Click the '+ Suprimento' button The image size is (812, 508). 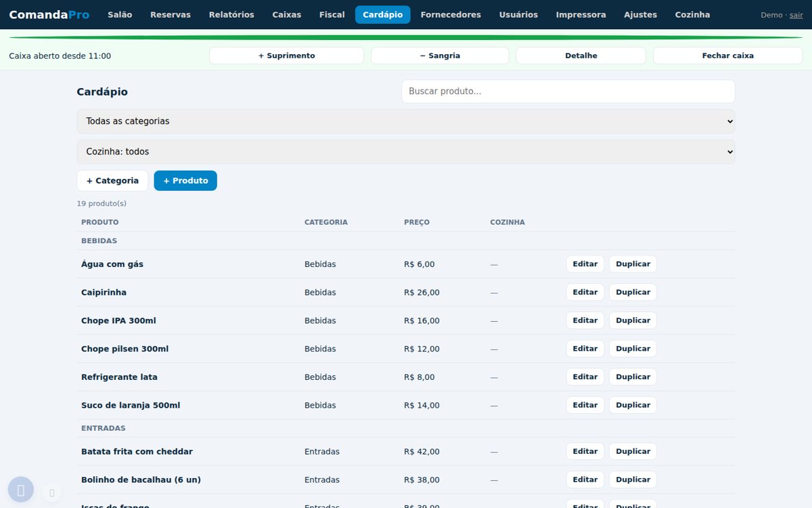pyautogui.click(x=287, y=56)
